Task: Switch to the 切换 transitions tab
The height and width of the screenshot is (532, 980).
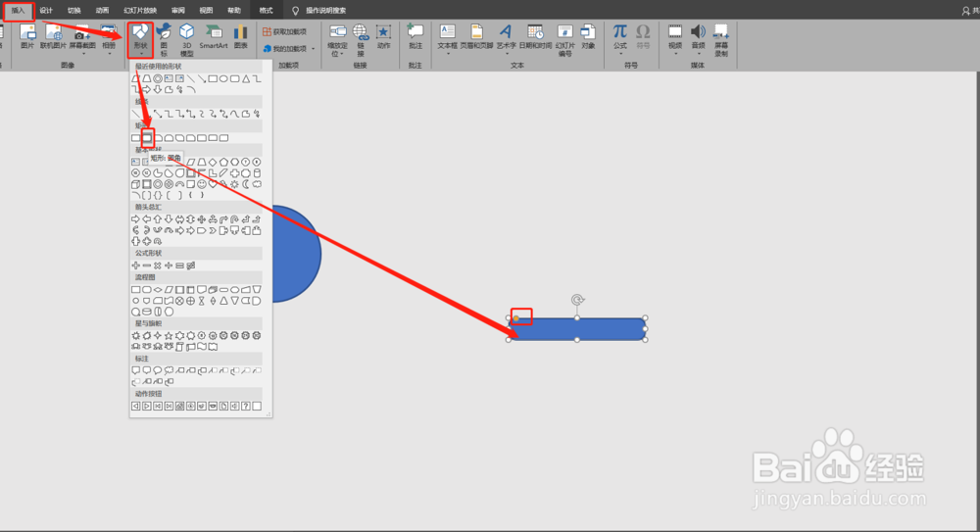Action: tap(73, 10)
